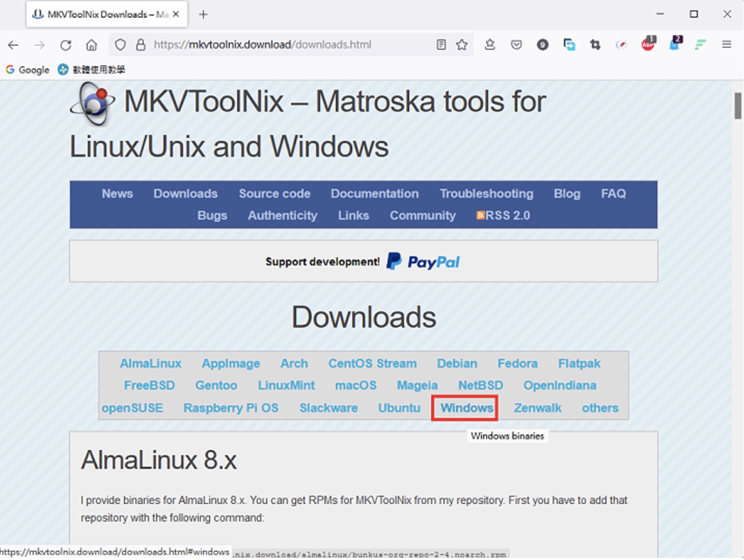Jump to FreeBSD downloads
This screenshot has height=560, width=744.
(x=149, y=386)
